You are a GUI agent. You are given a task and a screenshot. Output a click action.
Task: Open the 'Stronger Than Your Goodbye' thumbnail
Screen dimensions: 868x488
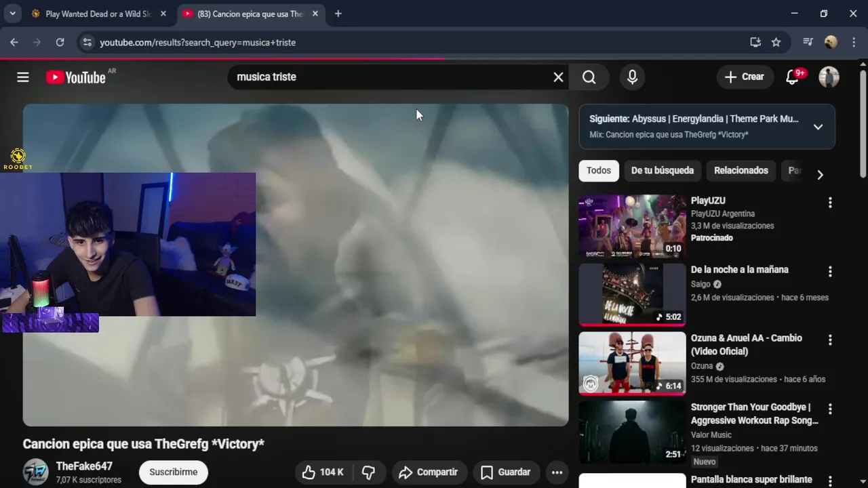632,432
